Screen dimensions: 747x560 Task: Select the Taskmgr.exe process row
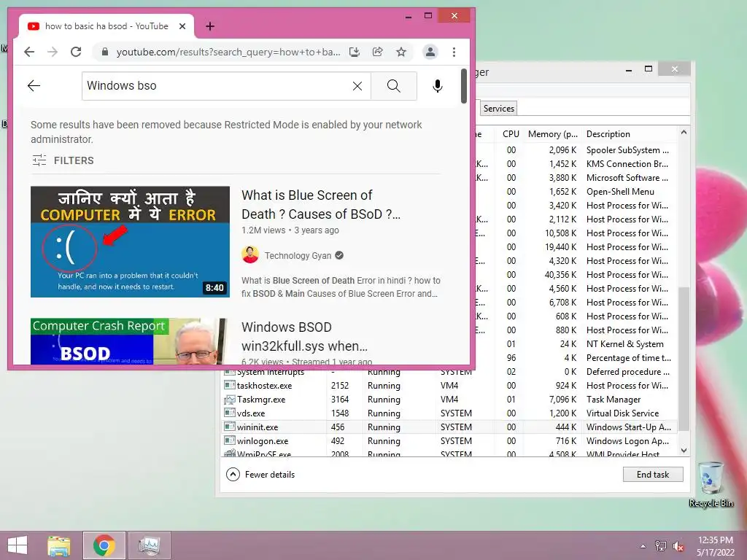click(x=449, y=400)
